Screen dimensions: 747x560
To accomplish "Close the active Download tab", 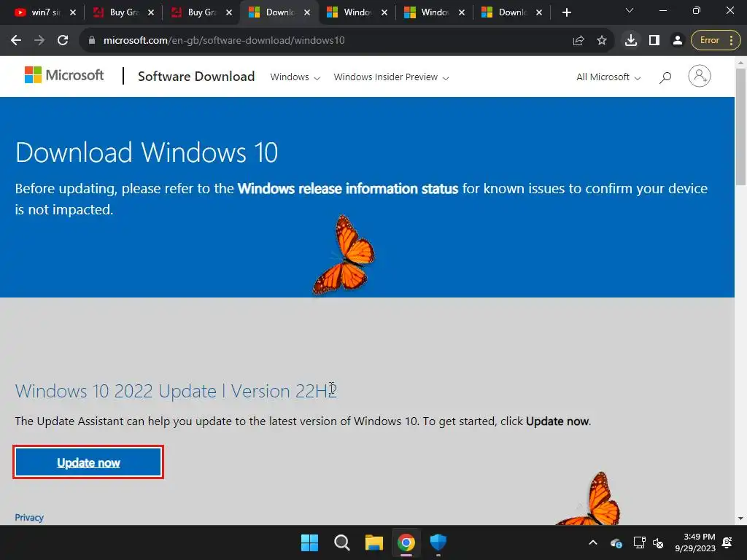I will [x=307, y=13].
